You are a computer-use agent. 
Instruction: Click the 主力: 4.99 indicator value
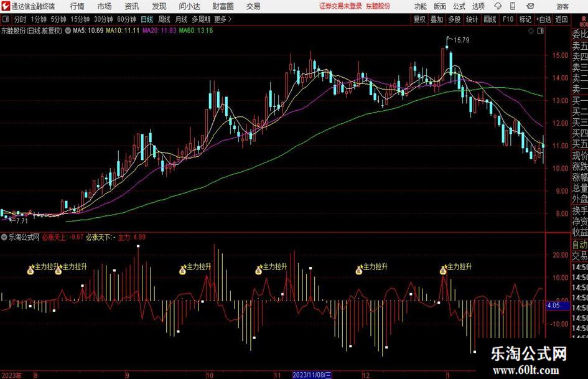click(x=132, y=237)
